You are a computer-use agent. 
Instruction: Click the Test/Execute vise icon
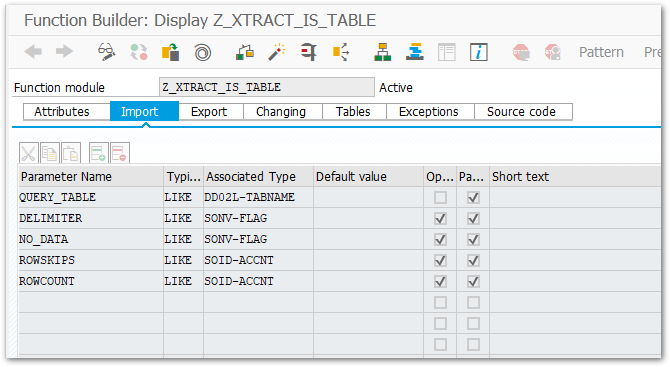point(309,52)
